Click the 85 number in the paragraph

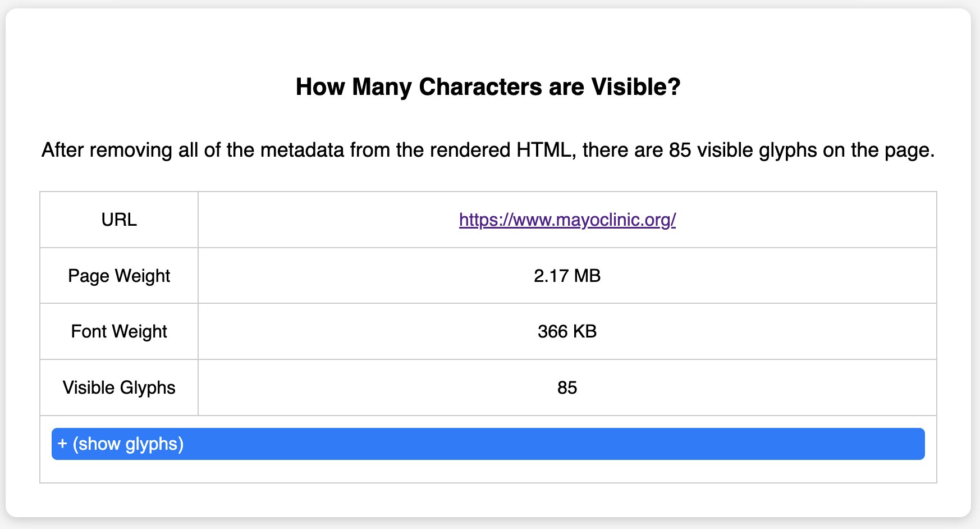click(679, 149)
